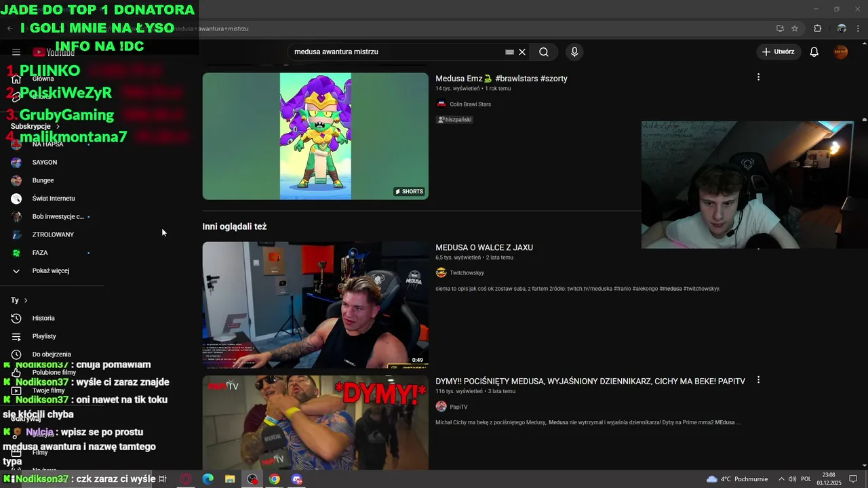Open the PapiTV channel avatar
Viewport: 868px width, 488px height.
(441, 407)
